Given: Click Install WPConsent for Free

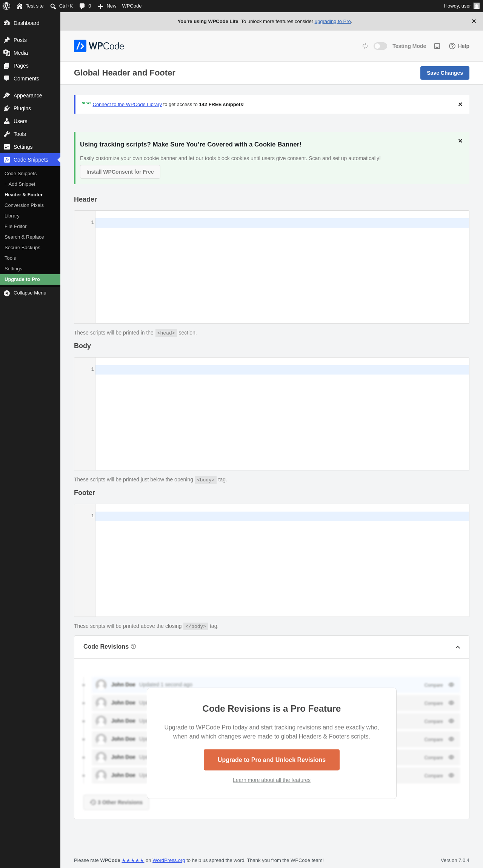Looking at the screenshot, I should click(120, 172).
